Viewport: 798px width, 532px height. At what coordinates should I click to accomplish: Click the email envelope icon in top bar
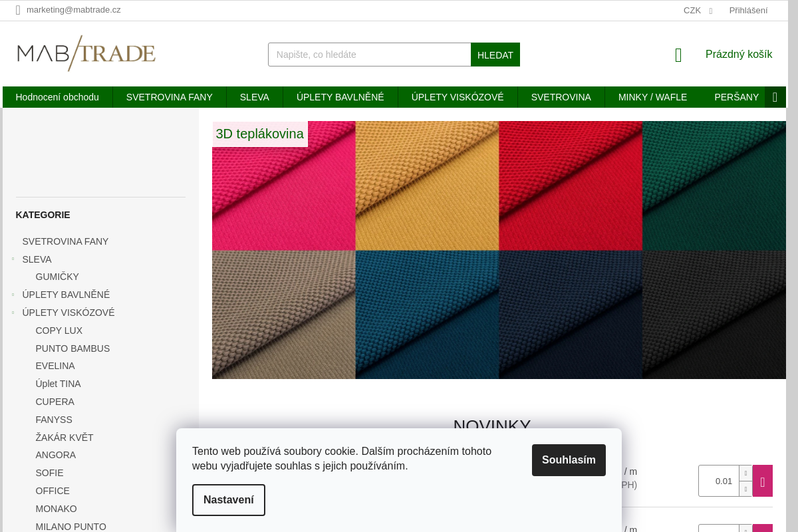coord(18,10)
